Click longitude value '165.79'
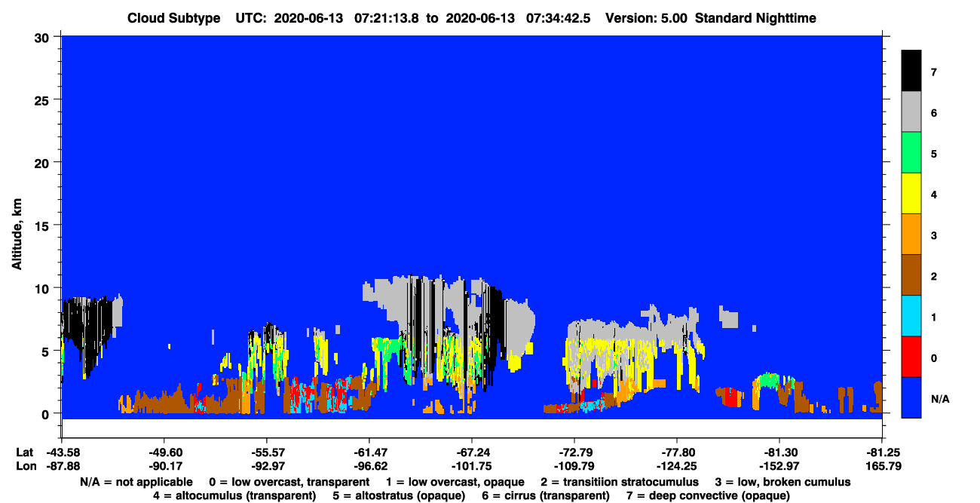 [x=882, y=465]
